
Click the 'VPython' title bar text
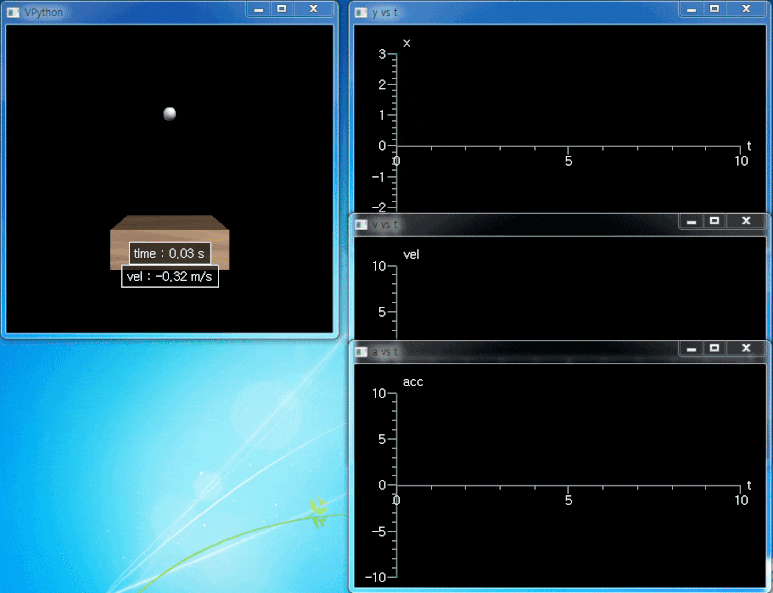(x=43, y=12)
